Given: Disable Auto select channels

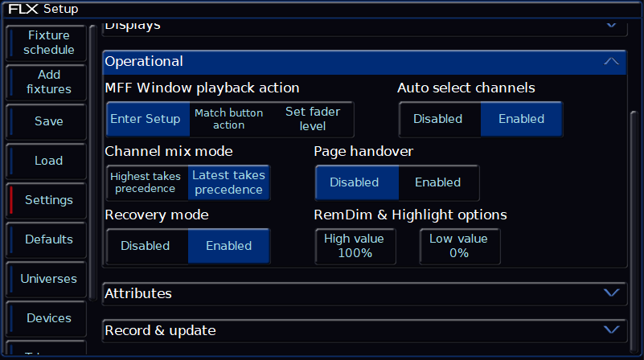Looking at the screenshot, I should (438, 119).
